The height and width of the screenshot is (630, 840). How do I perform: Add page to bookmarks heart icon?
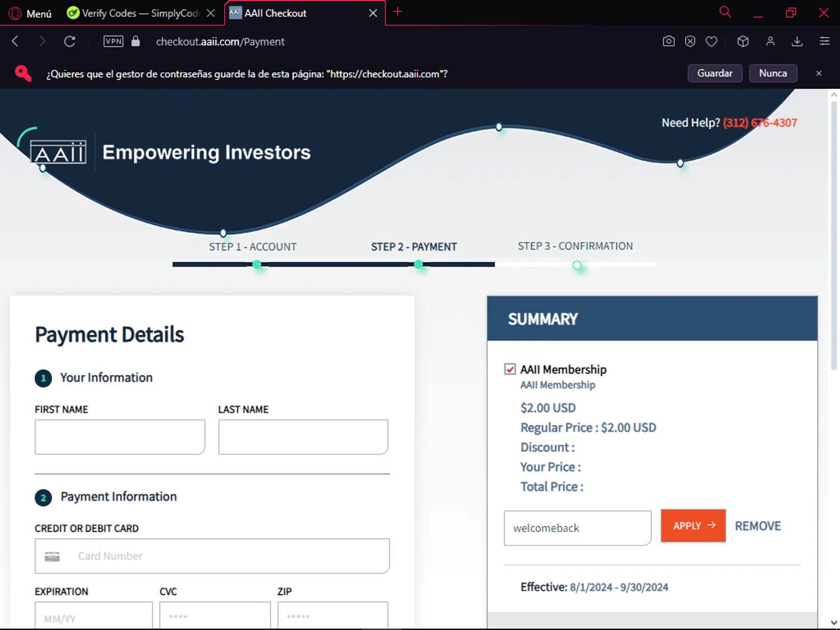coord(711,41)
